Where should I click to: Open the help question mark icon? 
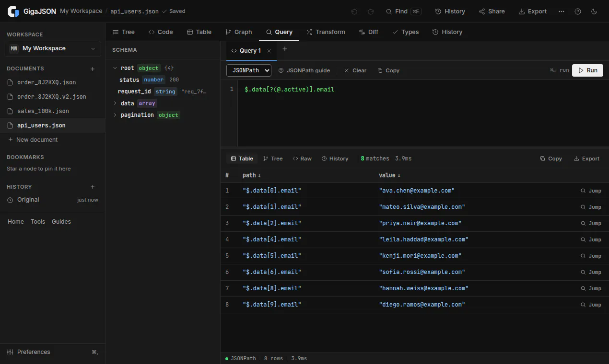click(x=578, y=11)
